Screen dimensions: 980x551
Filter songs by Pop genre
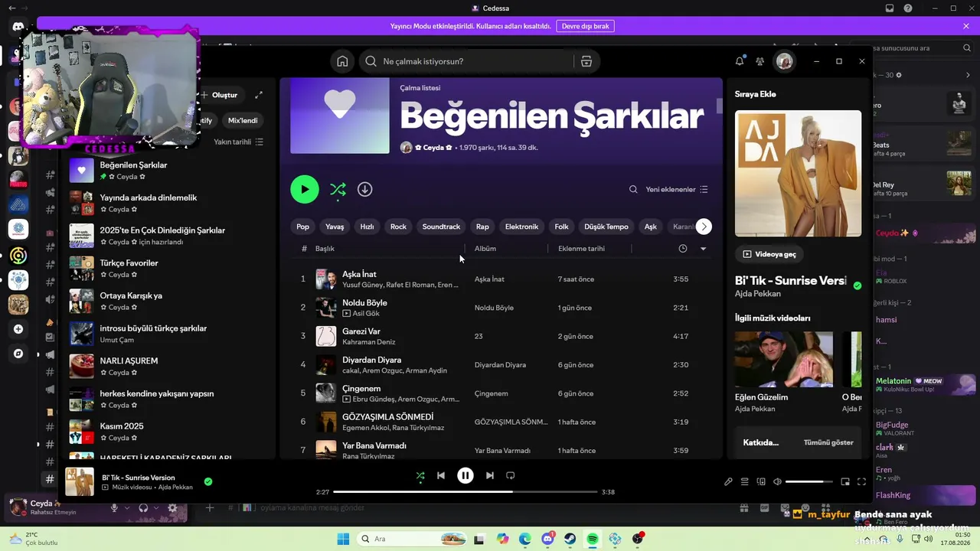(303, 227)
